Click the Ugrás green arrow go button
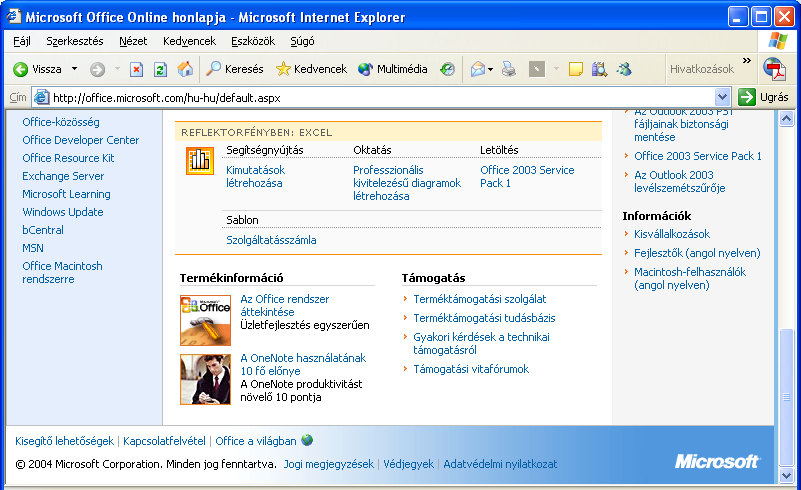 (746, 97)
